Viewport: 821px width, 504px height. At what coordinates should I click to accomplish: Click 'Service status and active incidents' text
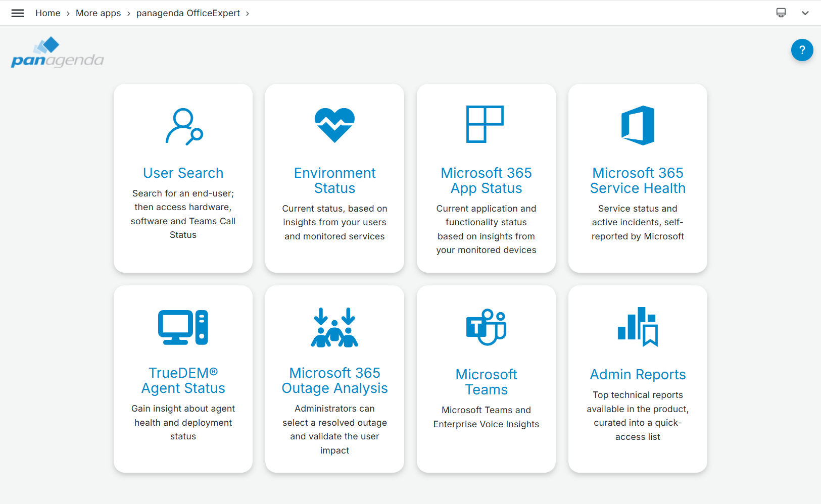pyautogui.click(x=638, y=222)
